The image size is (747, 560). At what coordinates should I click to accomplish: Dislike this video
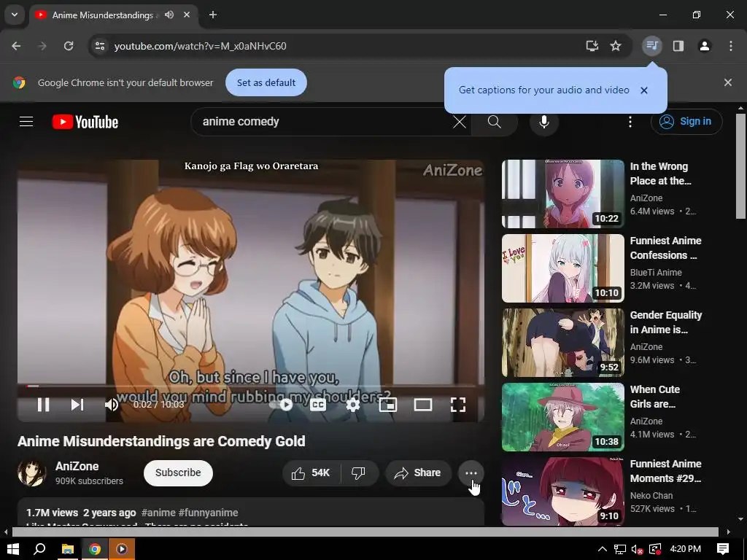point(359,472)
